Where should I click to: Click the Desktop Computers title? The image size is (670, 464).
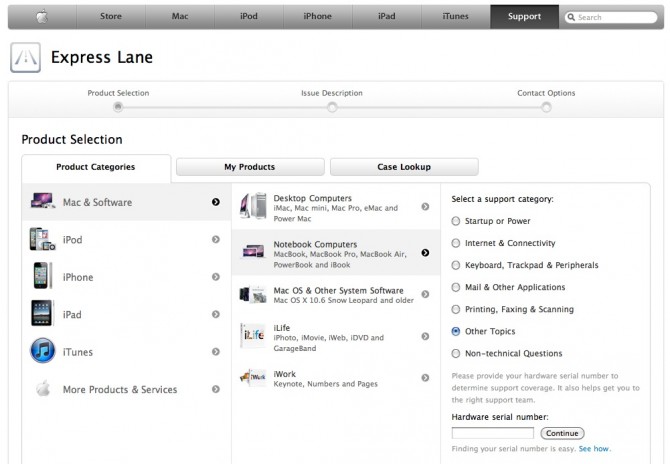[x=313, y=198]
